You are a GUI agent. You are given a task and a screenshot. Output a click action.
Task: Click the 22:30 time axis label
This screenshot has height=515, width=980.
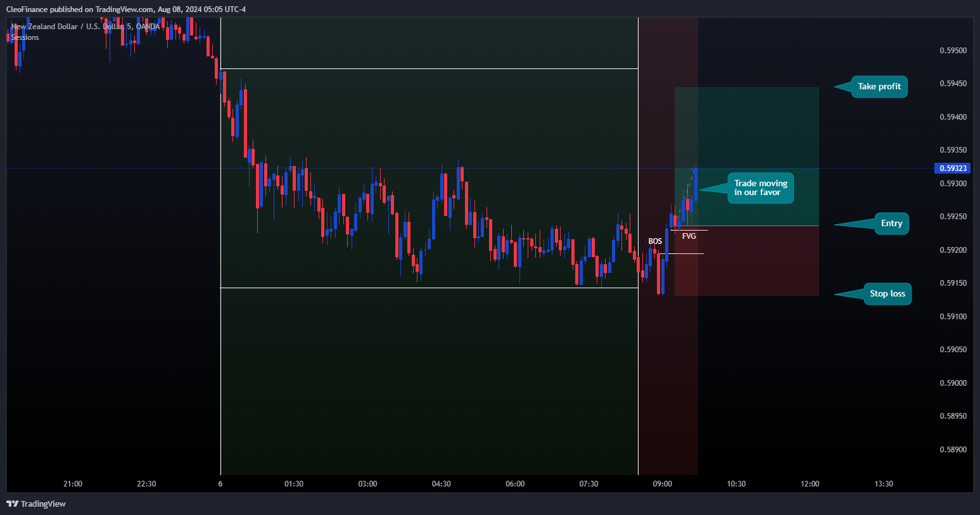pyautogui.click(x=146, y=484)
